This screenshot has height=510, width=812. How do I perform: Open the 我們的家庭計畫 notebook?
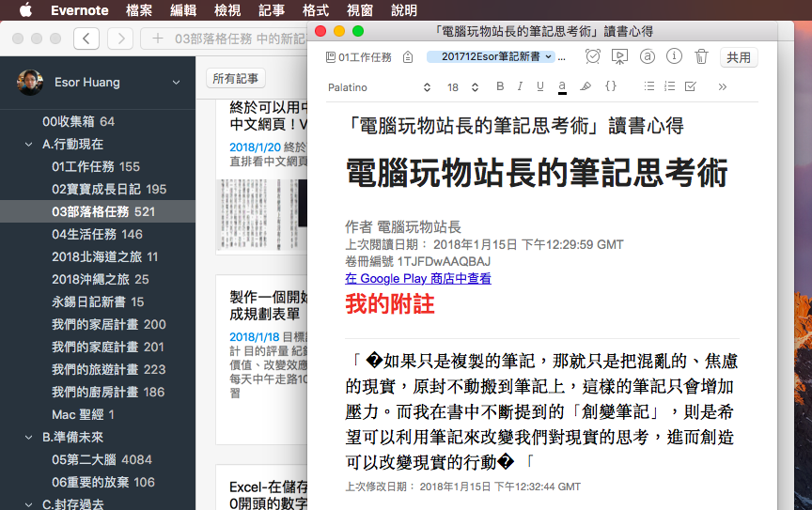click(x=98, y=347)
